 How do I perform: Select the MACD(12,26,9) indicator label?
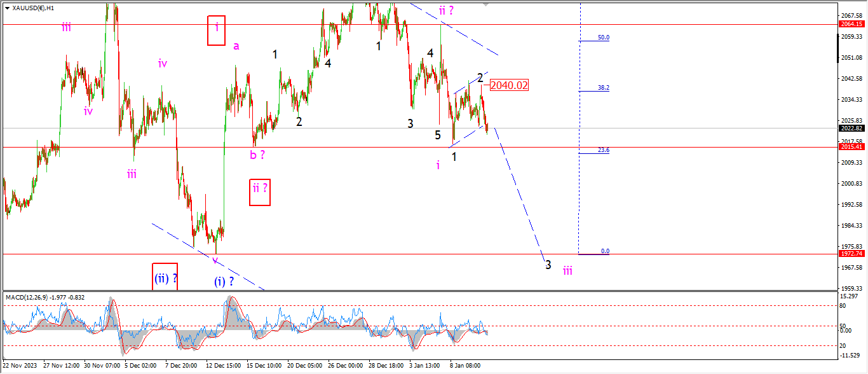45,297
